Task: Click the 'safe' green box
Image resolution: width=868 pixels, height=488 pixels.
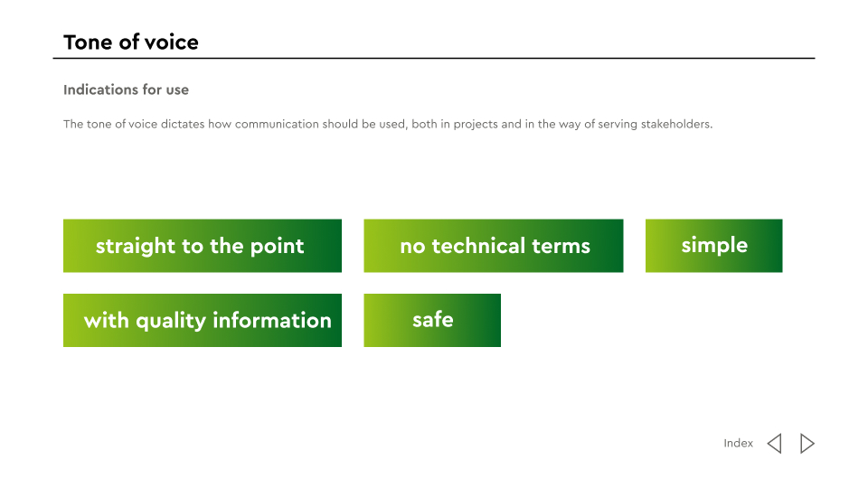Action: tap(432, 320)
